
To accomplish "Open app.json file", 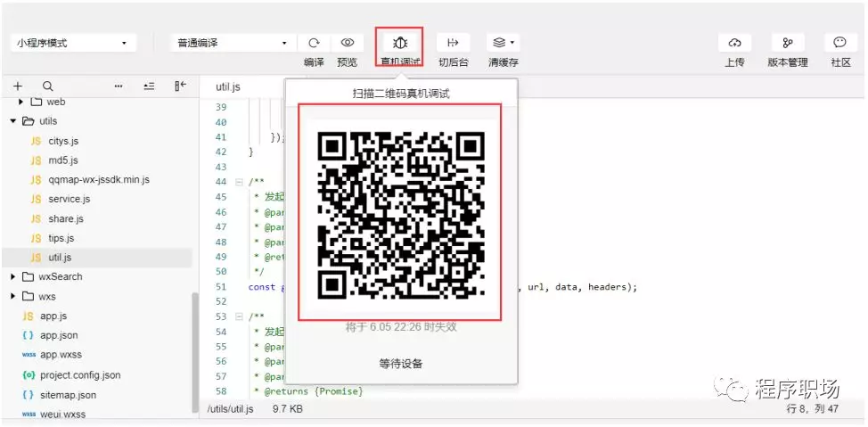I will pyautogui.click(x=59, y=335).
